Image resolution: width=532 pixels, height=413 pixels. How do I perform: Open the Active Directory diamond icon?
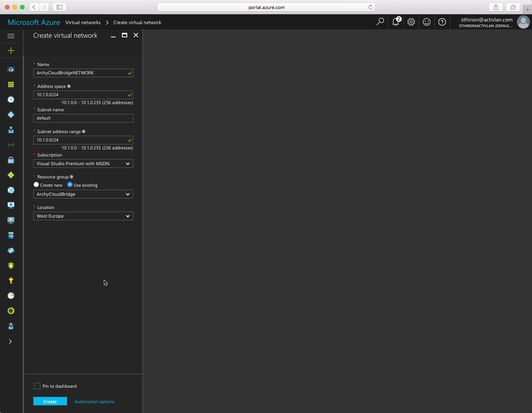(x=11, y=115)
